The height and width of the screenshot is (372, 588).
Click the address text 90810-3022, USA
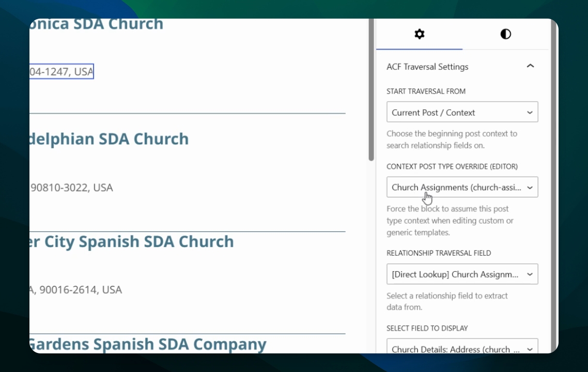(71, 188)
